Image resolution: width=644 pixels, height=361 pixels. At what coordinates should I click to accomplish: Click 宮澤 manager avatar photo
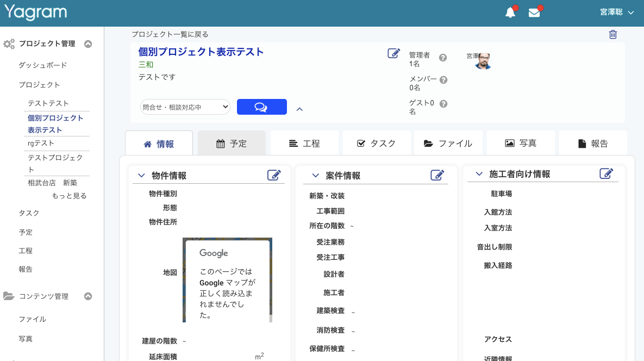(x=483, y=61)
